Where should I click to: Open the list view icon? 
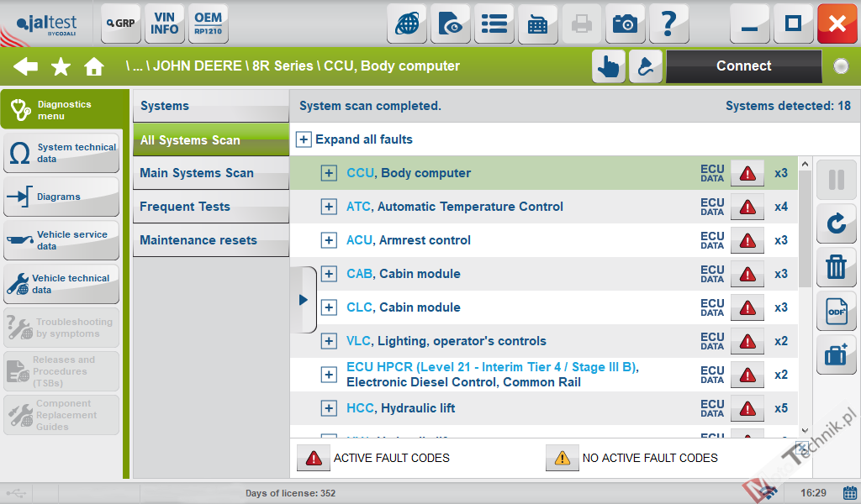coord(494,24)
